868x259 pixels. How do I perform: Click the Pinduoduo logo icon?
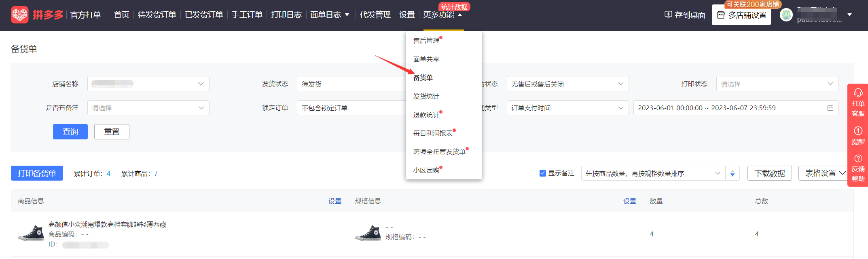click(19, 15)
